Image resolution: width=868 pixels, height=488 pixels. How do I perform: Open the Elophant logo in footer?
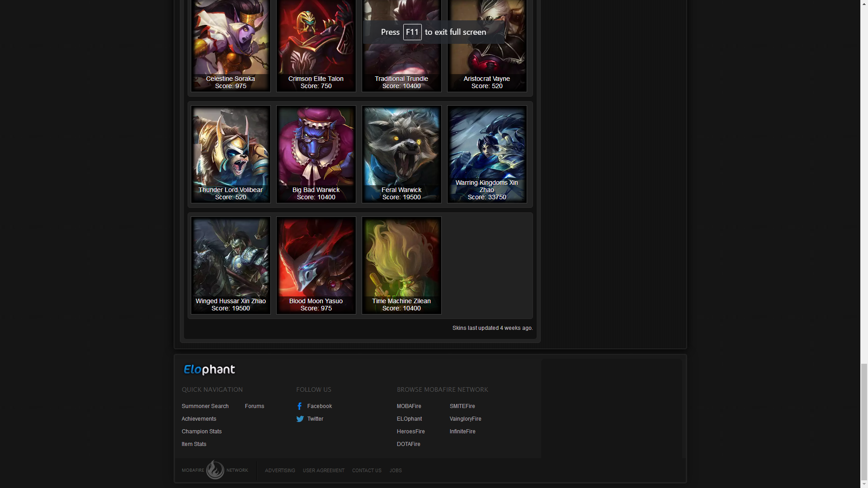[209, 370]
